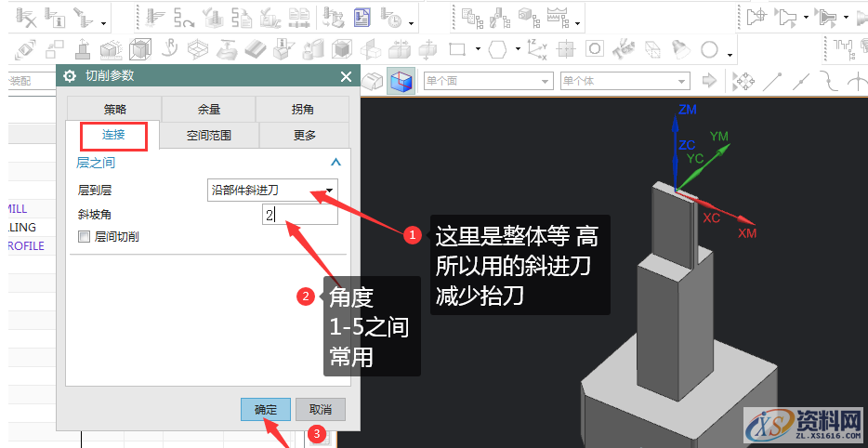This screenshot has width=868, height=448.
Task: Open the arrow after the circle icon
Action: (730, 54)
